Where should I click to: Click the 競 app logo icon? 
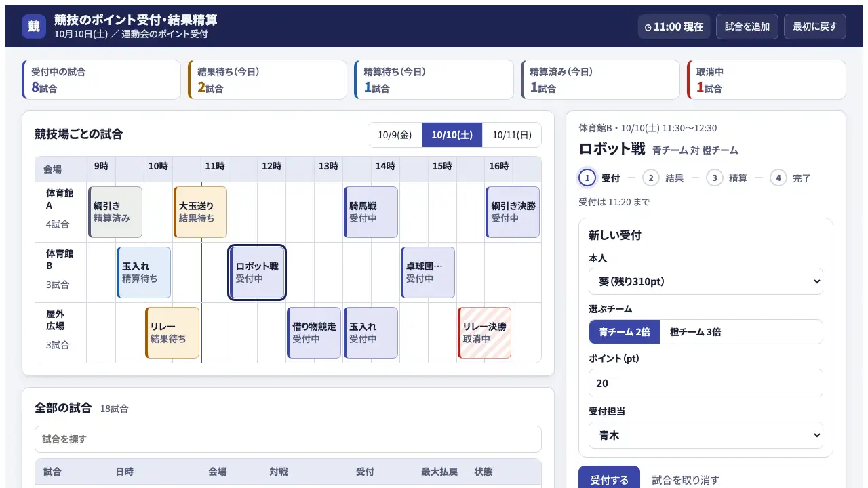point(34,26)
